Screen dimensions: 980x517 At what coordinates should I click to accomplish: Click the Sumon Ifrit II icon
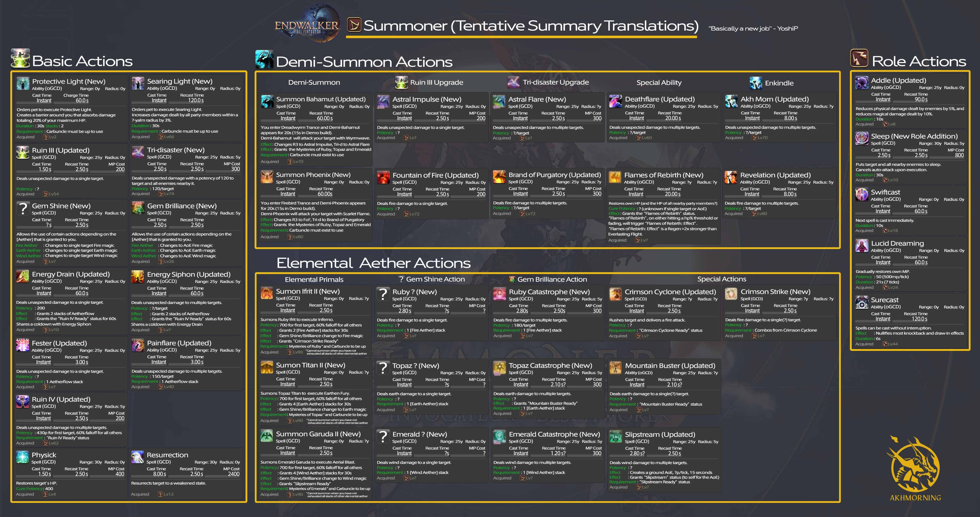[267, 293]
